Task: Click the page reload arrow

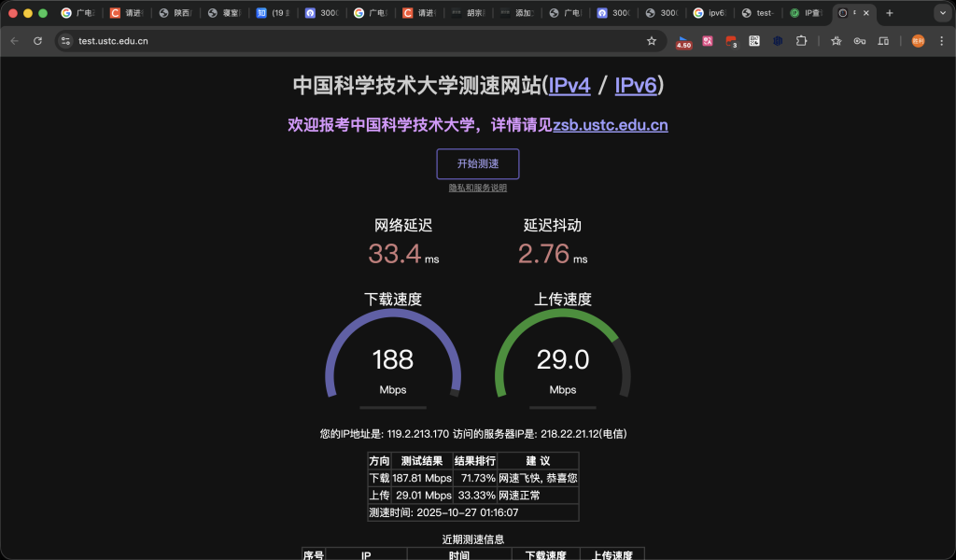Action: pyautogui.click(x=35, y=41)
